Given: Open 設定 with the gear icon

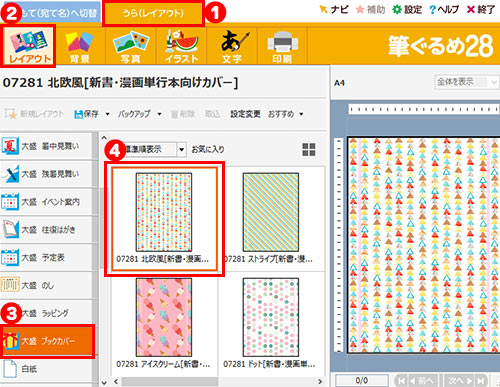Looking at the screenshot, I should point(407,9).
